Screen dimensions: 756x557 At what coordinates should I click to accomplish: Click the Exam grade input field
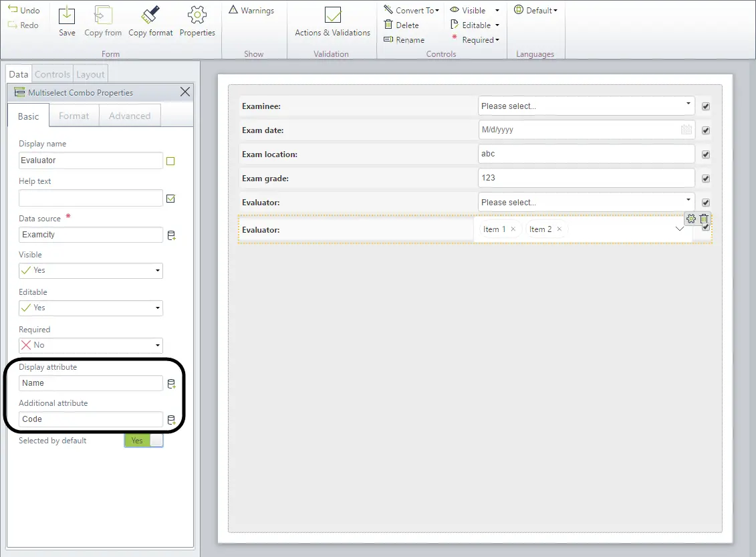click(586, 178)
